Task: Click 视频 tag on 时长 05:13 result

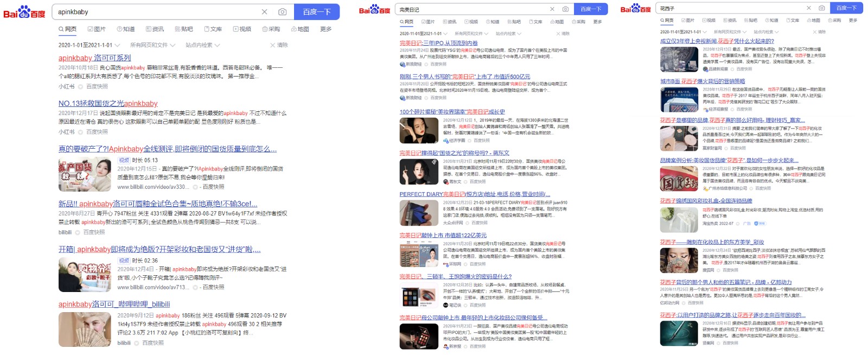Action: [x=124, y=160]
